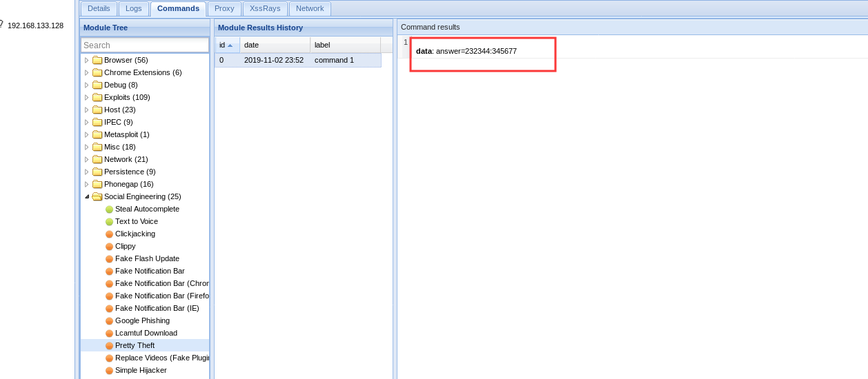Click the Debug folder icon
The height and width of the screenshot is (379, 868).
tap(97, 85)
